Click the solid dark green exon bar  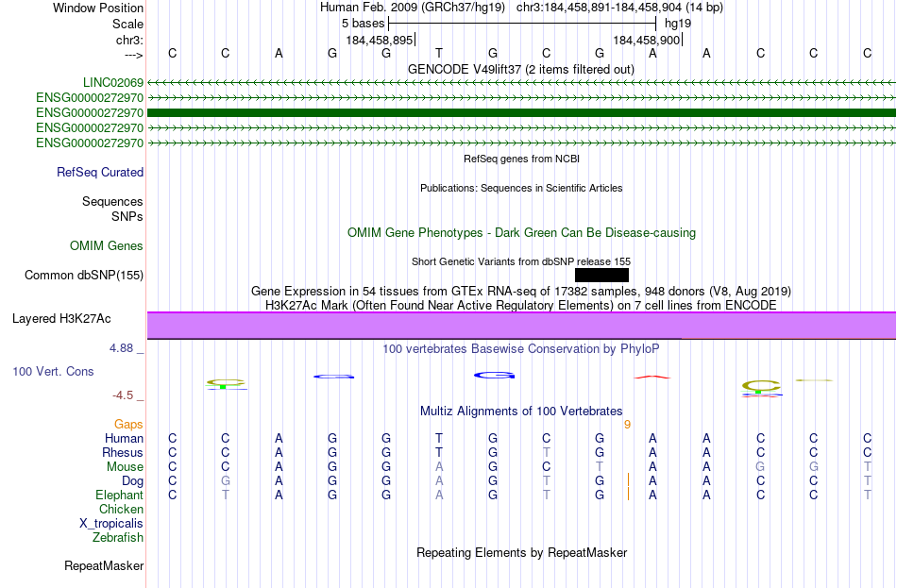pyautogui.click(x=521, y=112)
